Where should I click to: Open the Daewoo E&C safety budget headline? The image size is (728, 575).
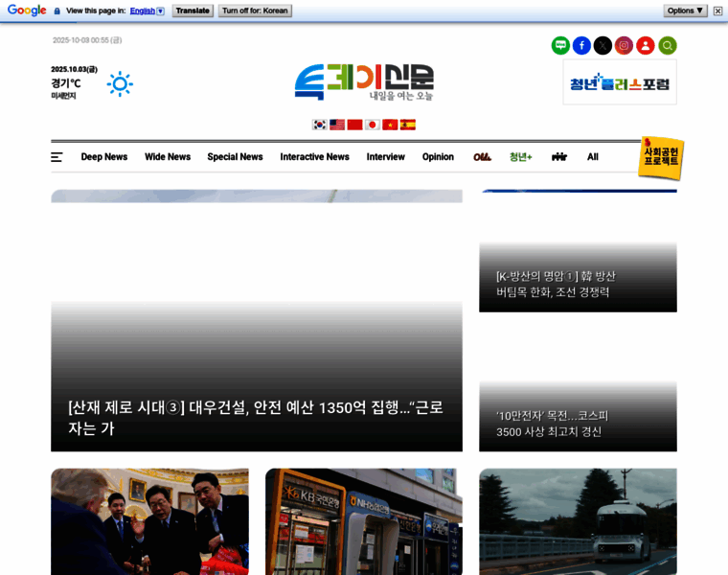(x=256, y=417)
